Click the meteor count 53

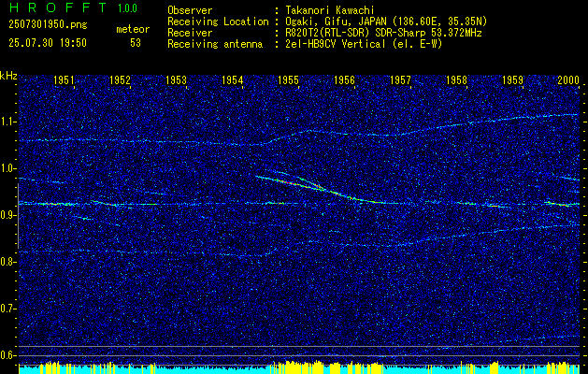(x=136, y=43)
